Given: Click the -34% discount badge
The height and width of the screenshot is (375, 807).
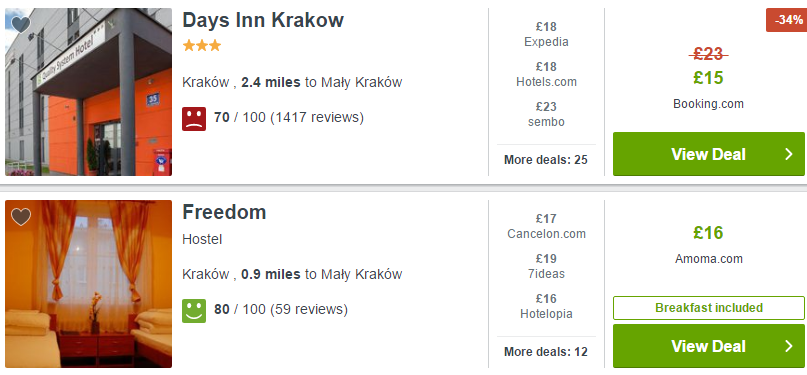Looking at the screenshot, I should [786, 20].
